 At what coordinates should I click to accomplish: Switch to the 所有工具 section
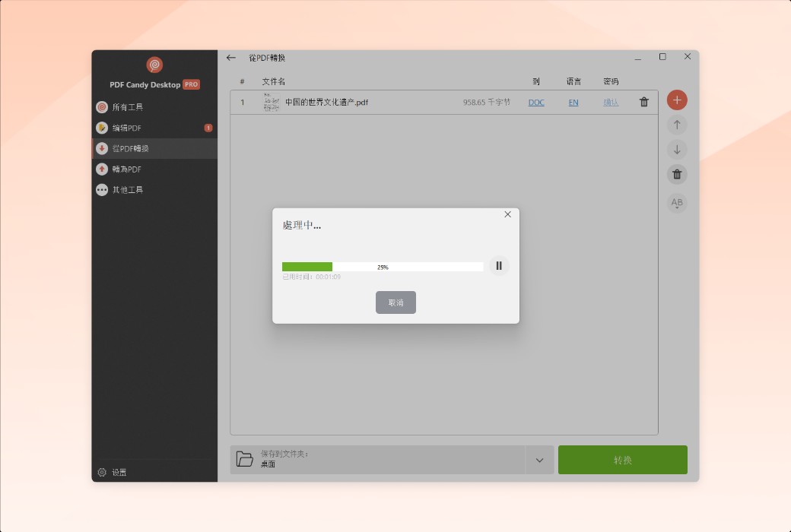[x=125, y=107]
